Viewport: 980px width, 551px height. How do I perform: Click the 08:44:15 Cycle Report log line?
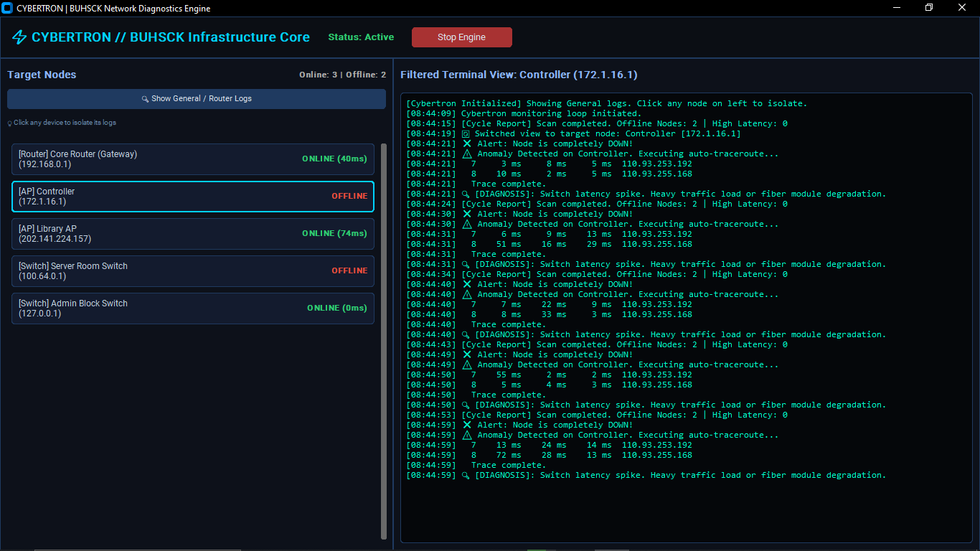[597, 123]
